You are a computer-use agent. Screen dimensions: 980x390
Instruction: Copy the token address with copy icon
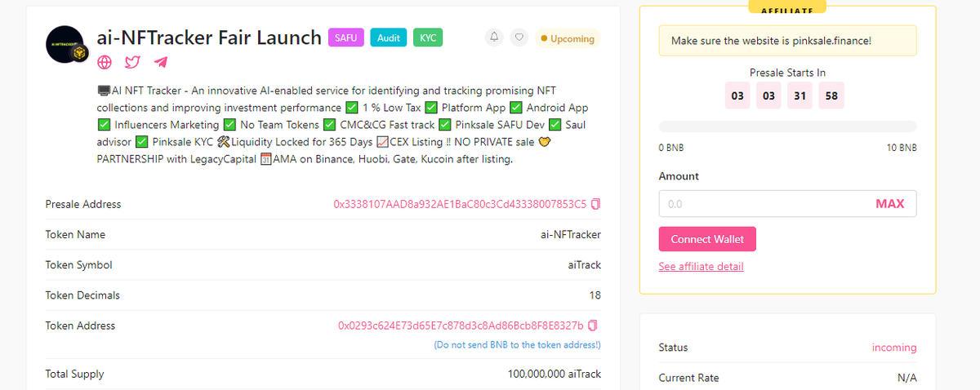[593, 326]
